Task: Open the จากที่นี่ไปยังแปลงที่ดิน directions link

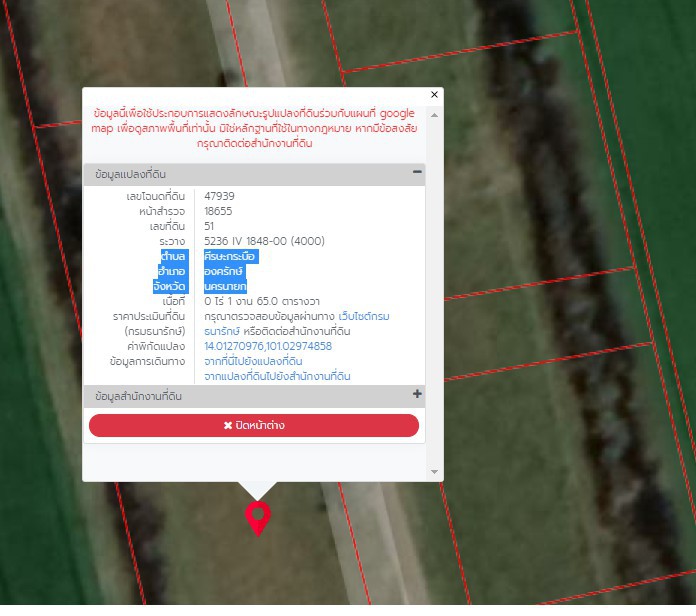Action: pos(253,361)
